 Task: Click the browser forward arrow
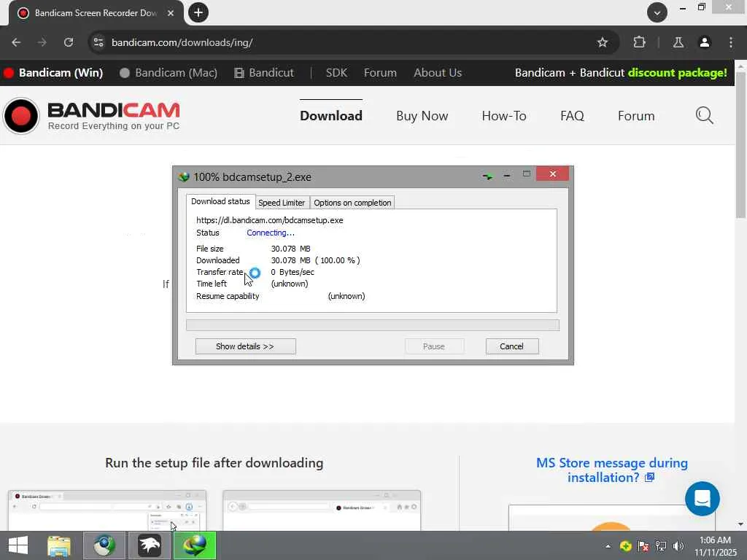point(42,42)
